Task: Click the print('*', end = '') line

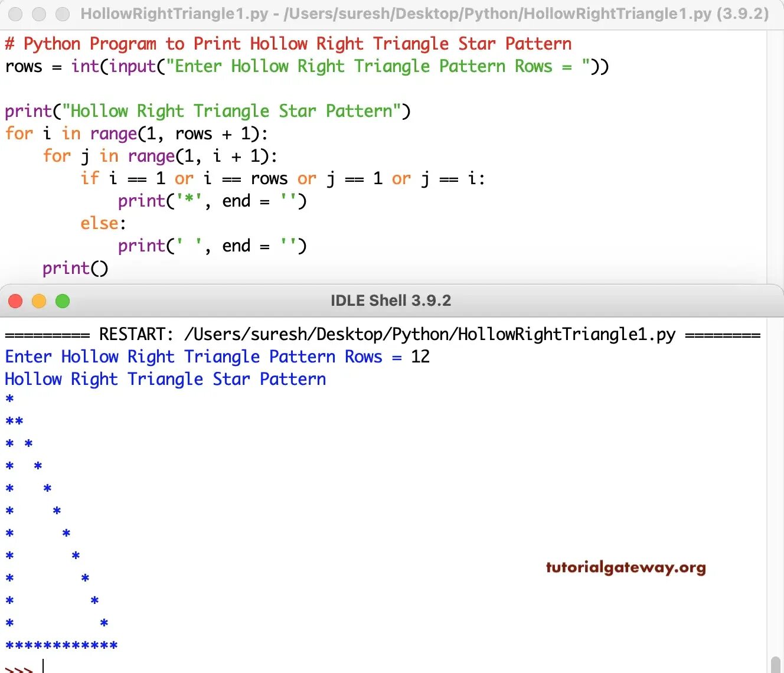Action: click(213, 201)
